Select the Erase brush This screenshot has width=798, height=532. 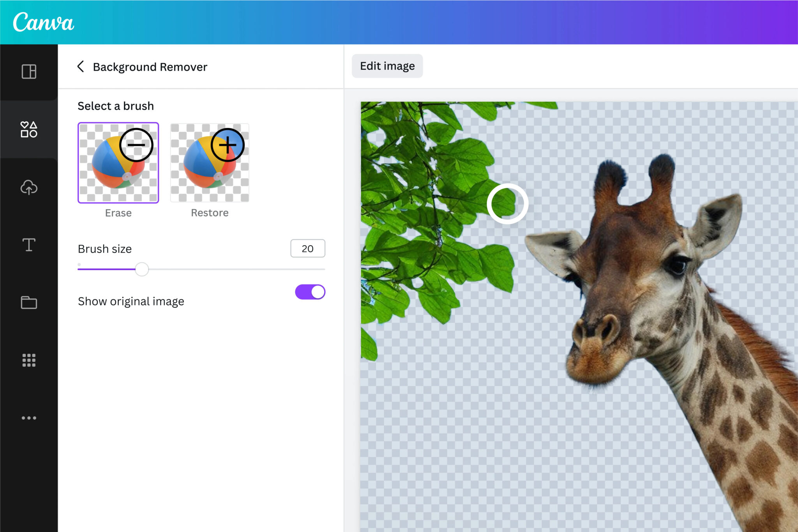pyautogui.click(x=118, y=163)
